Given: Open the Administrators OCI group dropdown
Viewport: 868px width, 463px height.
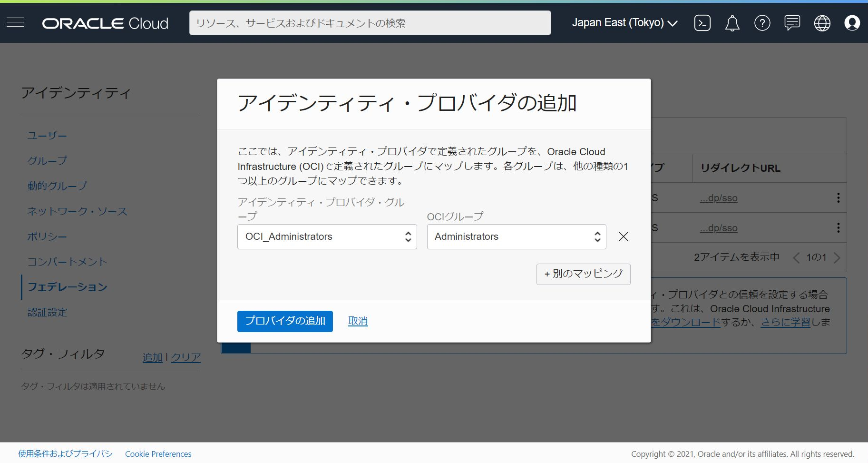Looking at the screenshot, I should pos(517,236).
